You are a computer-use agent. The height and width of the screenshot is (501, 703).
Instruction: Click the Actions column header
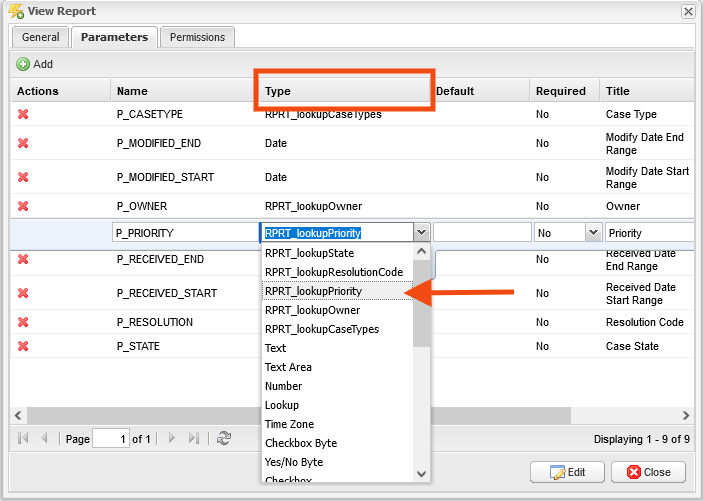(61, 91)
